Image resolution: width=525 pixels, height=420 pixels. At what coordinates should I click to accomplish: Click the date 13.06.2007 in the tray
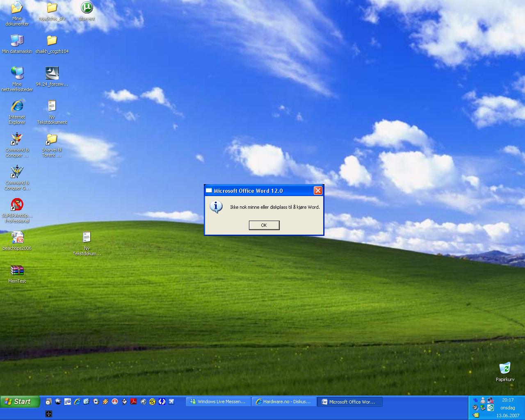pyautogui.click(x=508, y=415)
